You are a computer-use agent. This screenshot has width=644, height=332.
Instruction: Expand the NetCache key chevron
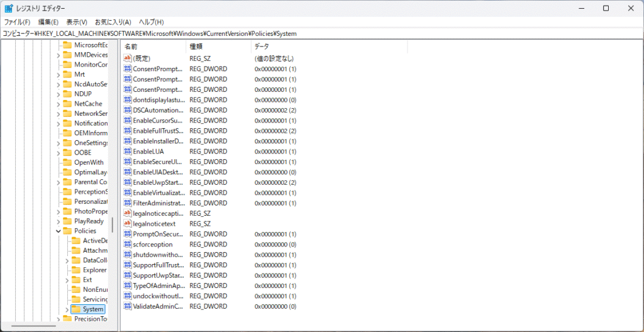pyautogui.click(x=58, y=104)
